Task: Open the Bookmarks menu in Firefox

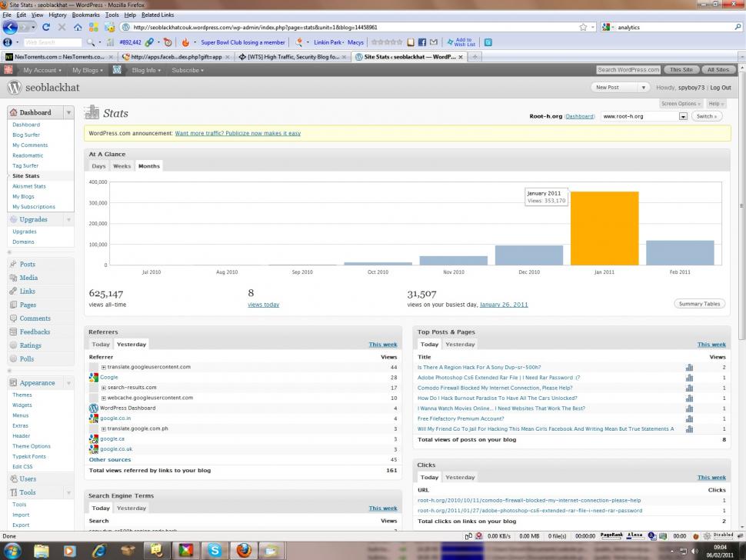Action: (85, 15)
